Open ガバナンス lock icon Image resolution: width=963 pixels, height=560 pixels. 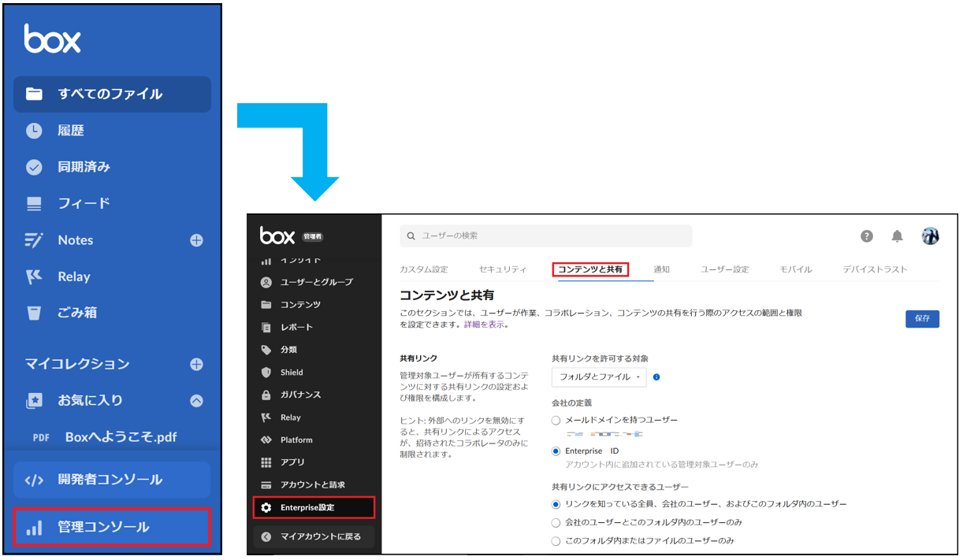(266, 395)
